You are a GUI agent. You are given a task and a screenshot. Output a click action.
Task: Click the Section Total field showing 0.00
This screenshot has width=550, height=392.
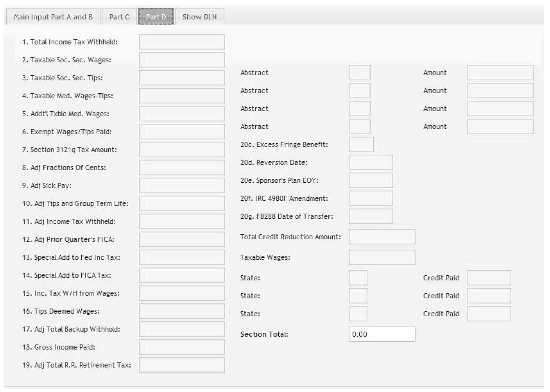[x=382, y=334]
